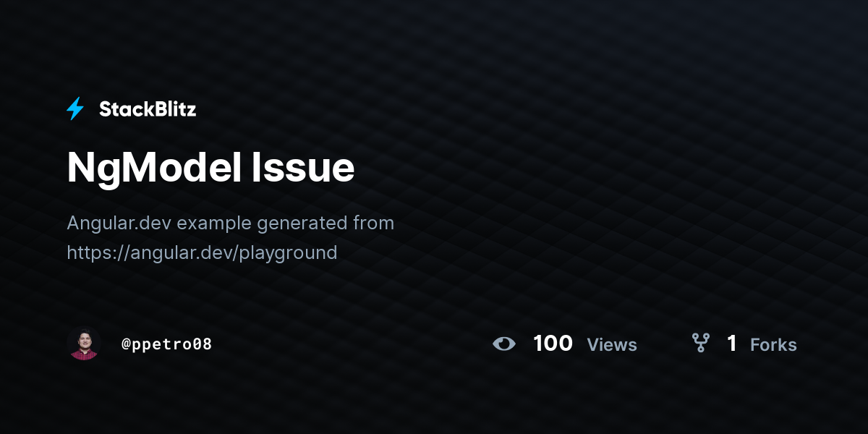The height and width of the screenshot is (434, 868).
Task: Click the ppetro08 user avatar photo
Action: coord(84,344)
